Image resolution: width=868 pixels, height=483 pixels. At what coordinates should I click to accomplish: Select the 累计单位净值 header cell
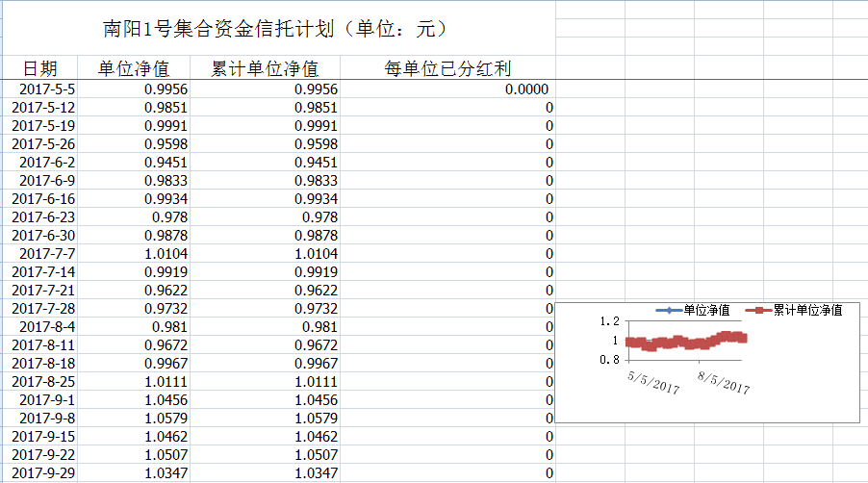point(265,68)
